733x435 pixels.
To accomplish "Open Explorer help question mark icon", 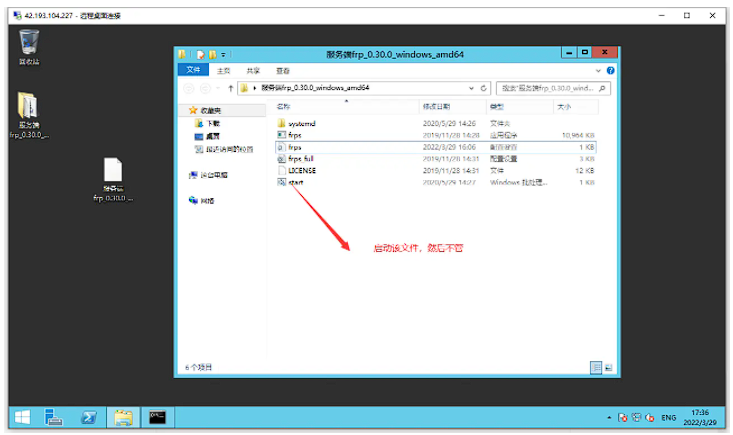I will 610,71.
